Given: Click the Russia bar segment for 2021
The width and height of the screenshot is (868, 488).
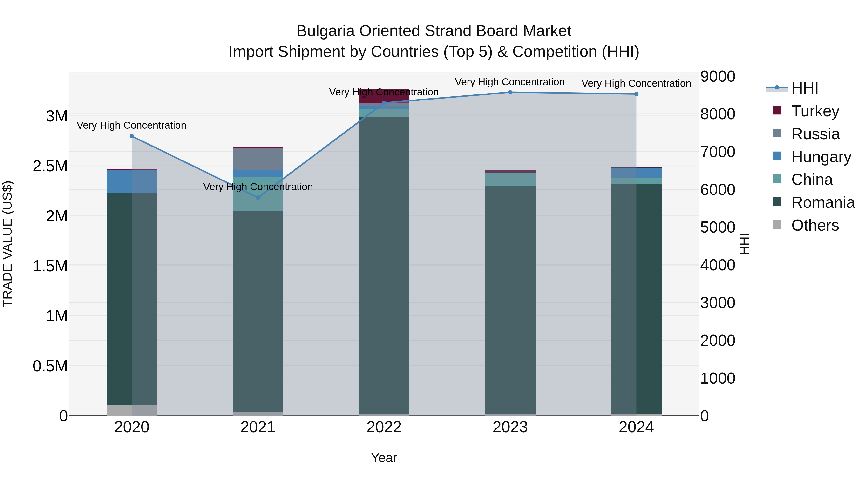Looking at the screenshot, I should click(258, 159).
